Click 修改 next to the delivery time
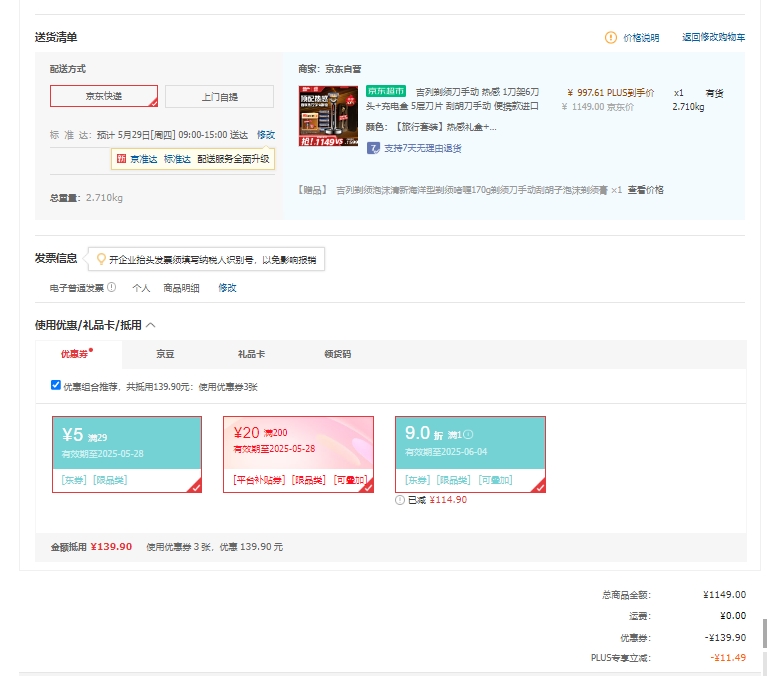 click(266, 134)
